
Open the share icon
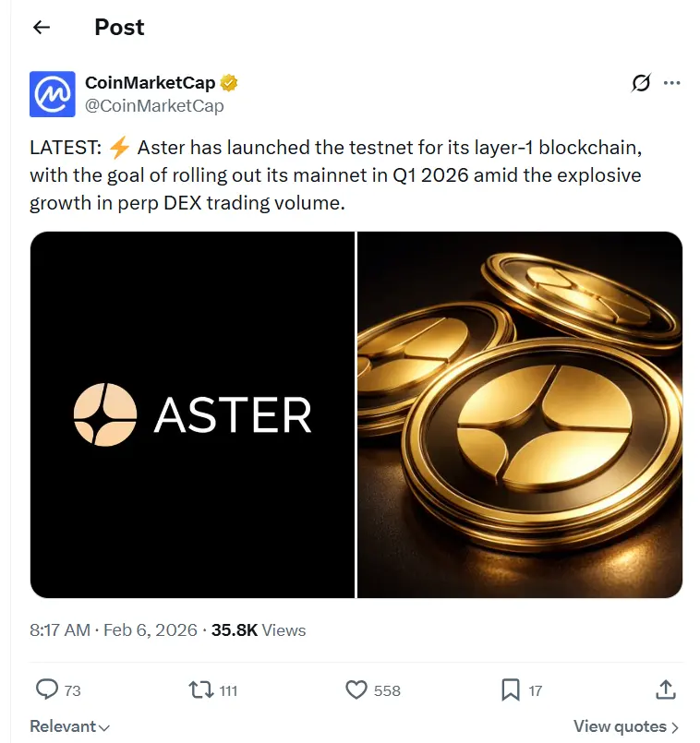coord(666,689)
